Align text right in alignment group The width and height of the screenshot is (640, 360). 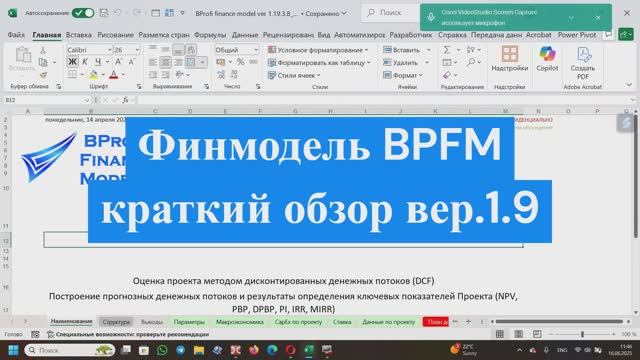178,62
